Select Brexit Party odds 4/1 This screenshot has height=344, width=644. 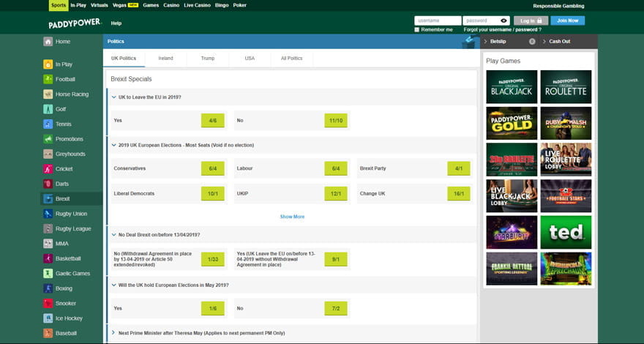click(x=459, y=168)
